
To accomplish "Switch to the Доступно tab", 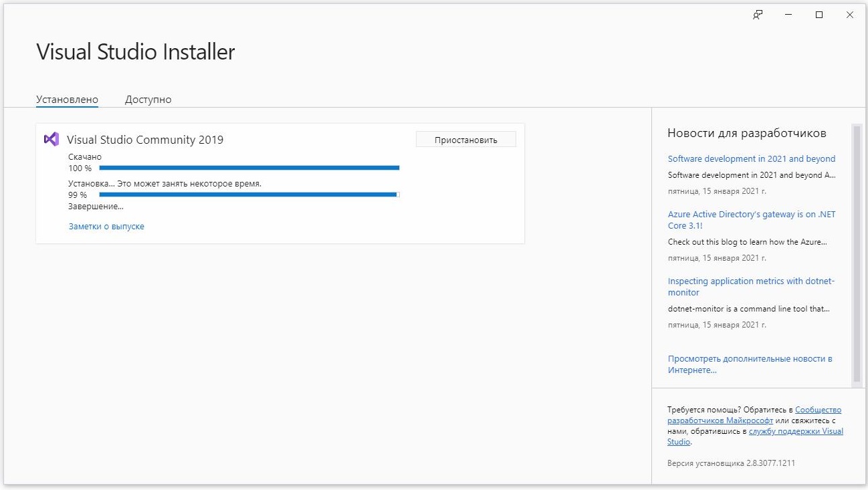I will [148, 100].
